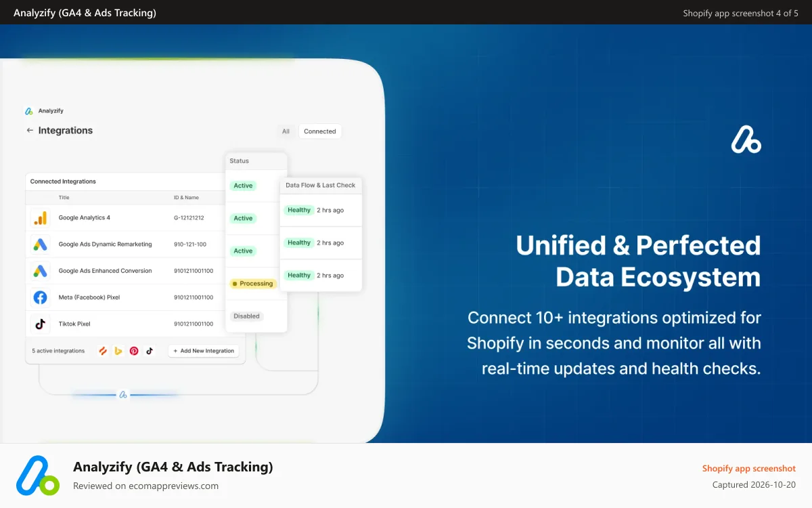Select the Meta (Facebook) Pixel title
The width and height of the screenshot is (812, 508).
[x=89, y=297]
